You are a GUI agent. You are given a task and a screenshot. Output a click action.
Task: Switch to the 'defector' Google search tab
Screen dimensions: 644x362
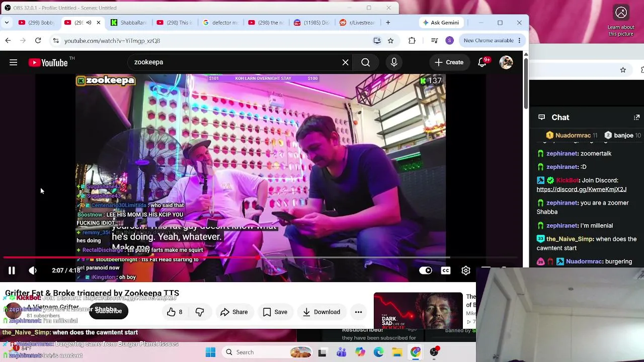[220, 23]
